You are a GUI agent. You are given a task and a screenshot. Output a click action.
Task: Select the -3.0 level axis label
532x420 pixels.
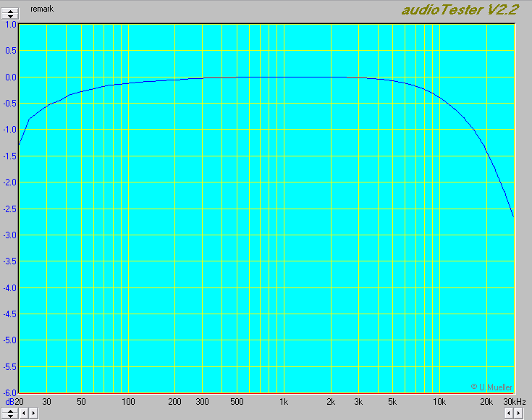(9, 235)
